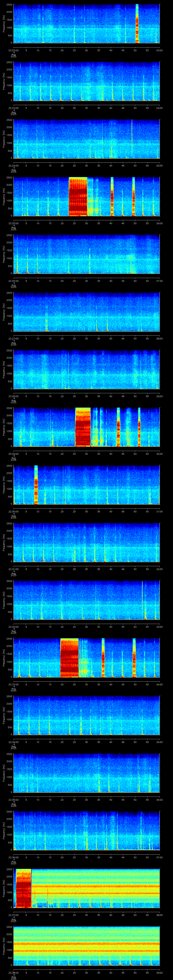Click the 22:30:00 start time label
This screenshot has width=173, height=980.
coord(13,511)
